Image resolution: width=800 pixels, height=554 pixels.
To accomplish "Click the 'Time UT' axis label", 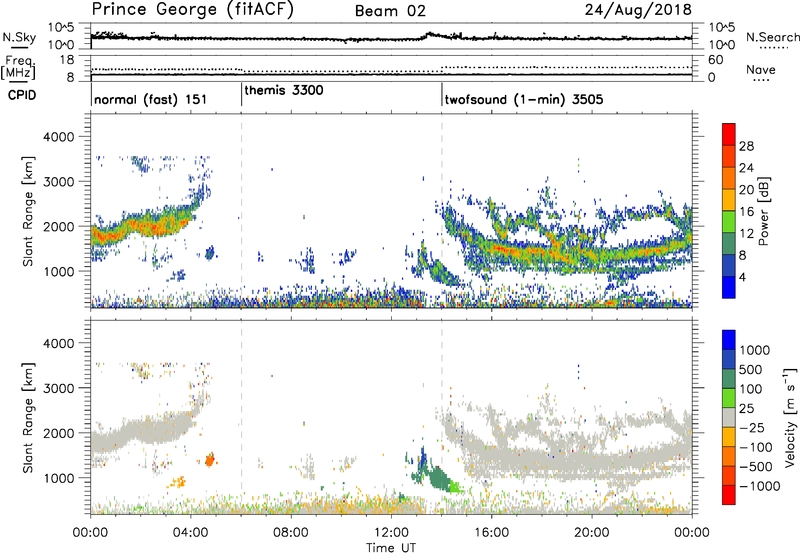I will (x=391, y=547).
